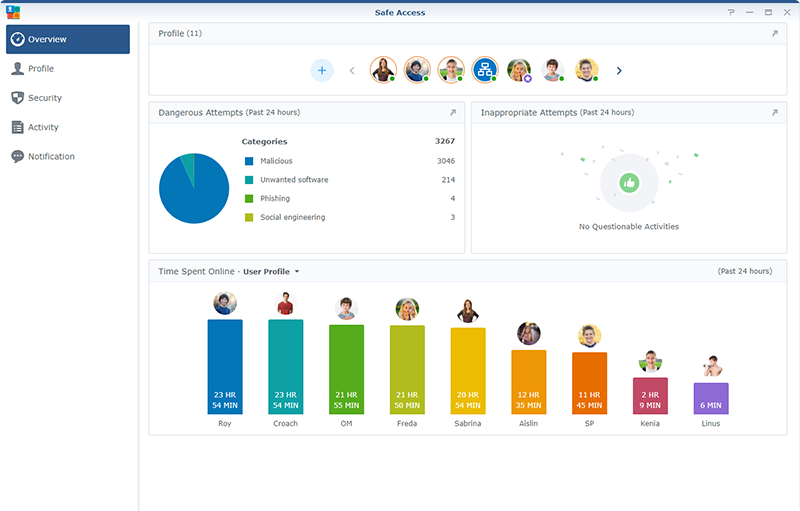This screenshot has height=511, width=800.
Task: Click Kenia's avatar above the bar
Action: [650, 361]
